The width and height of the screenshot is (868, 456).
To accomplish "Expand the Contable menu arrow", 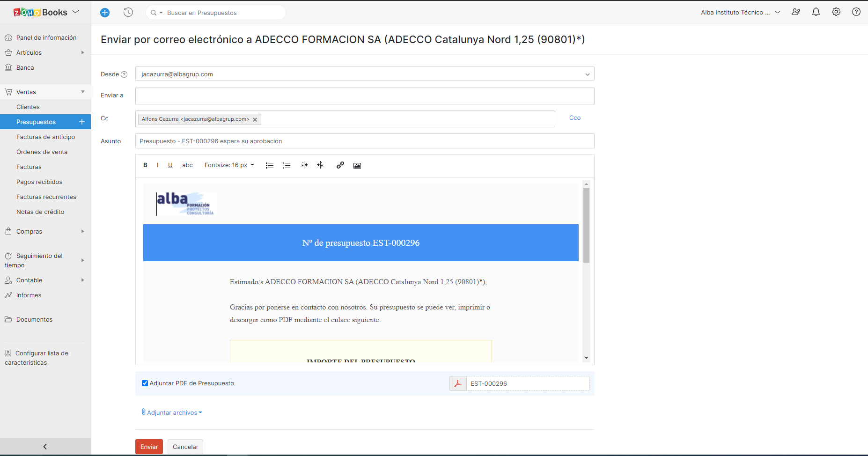I will point(83,280).
